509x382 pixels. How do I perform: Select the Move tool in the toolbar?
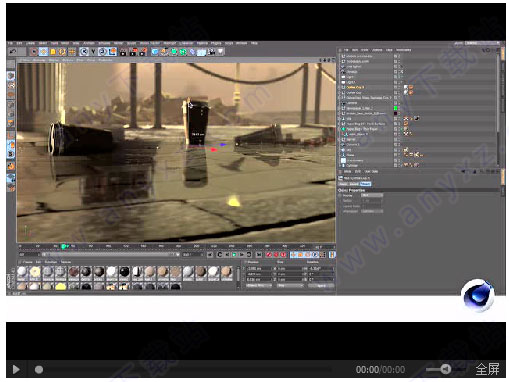click(43, 52)
